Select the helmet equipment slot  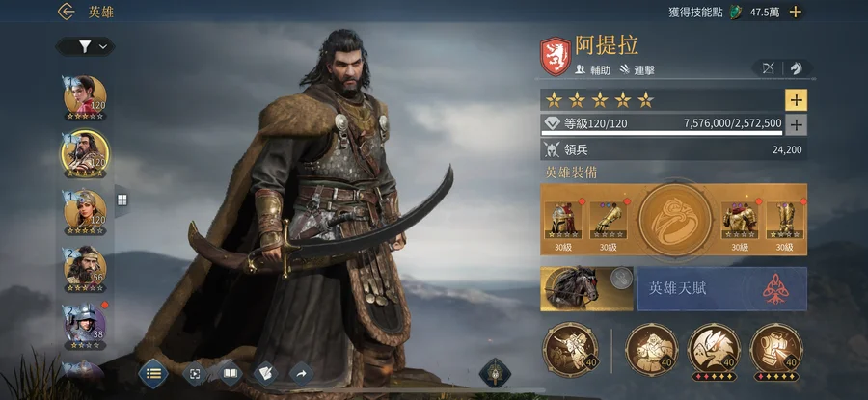coord(563,221)
